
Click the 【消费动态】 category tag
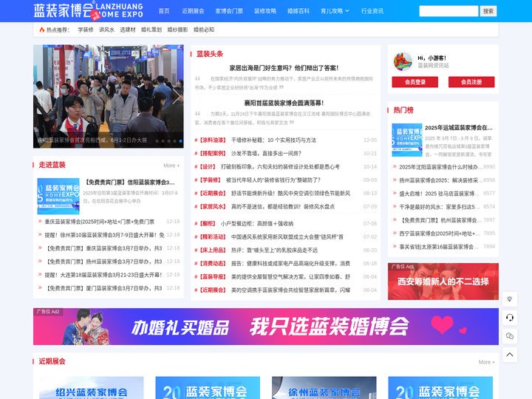click(212, 263)
